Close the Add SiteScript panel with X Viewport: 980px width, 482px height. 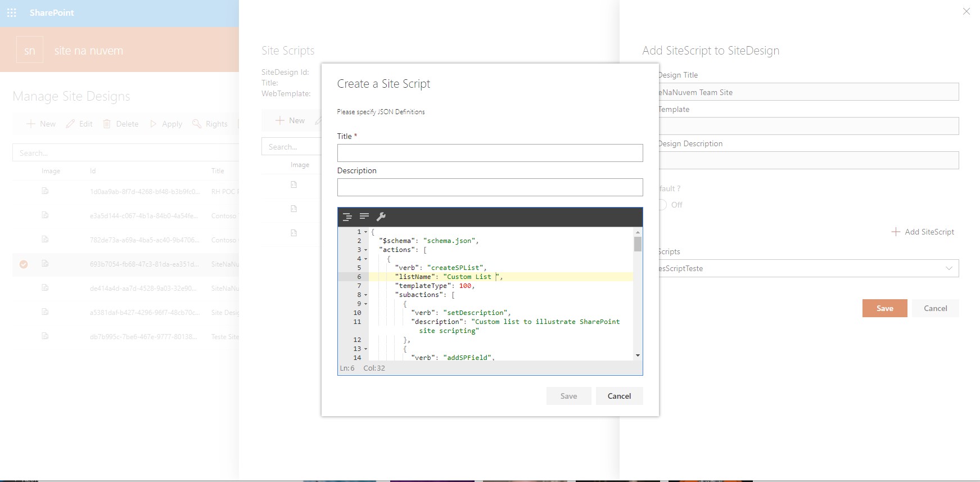click(x=967, y=11)
